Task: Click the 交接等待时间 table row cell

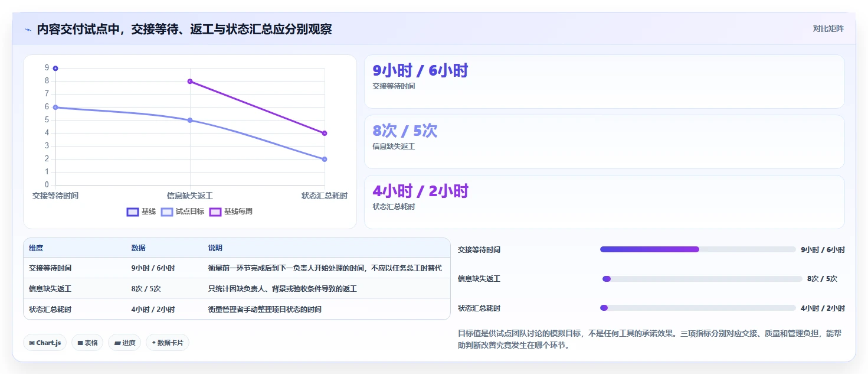Action: [x=50, y=268]
